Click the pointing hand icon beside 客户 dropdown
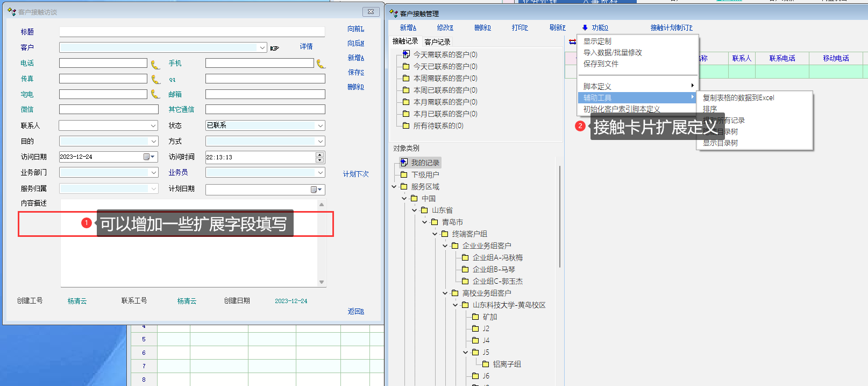The width and height of the screenshot is (868, 386). (275, 48)
